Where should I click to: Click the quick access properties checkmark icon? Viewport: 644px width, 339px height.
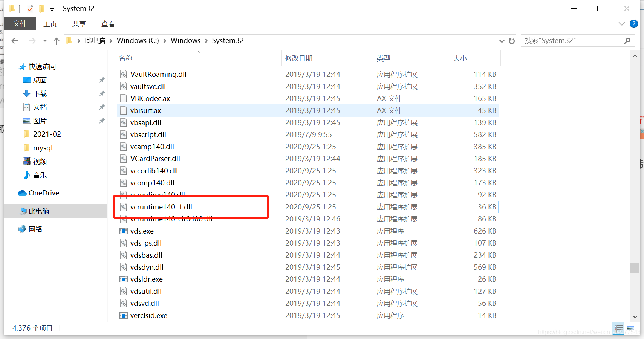[x=30, y=9]
